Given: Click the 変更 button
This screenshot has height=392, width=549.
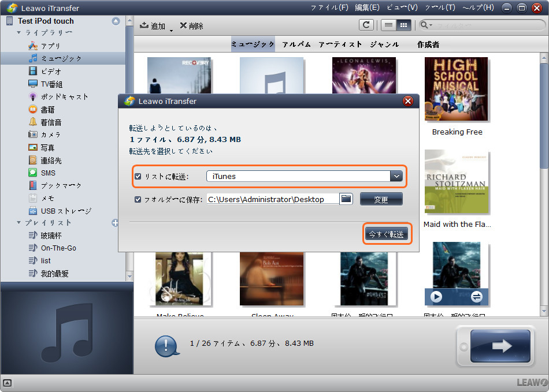Looking at the screenshot, I should [381, 199].
